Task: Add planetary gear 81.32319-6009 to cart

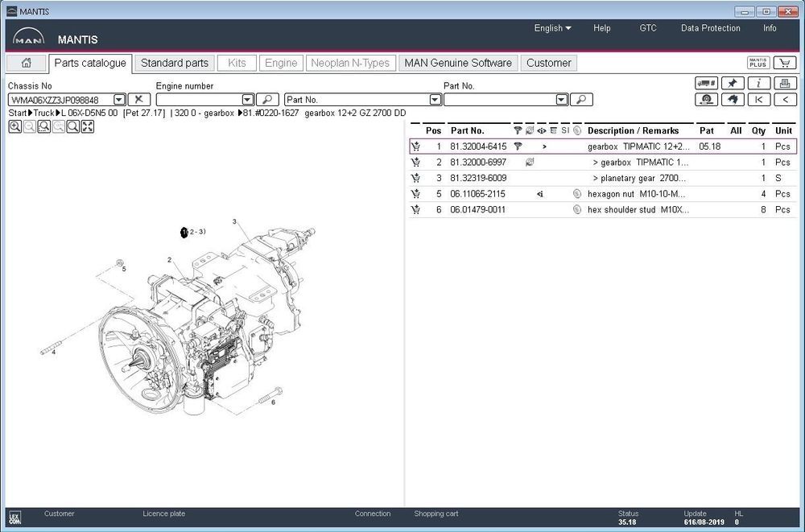Action: point(416,178)
